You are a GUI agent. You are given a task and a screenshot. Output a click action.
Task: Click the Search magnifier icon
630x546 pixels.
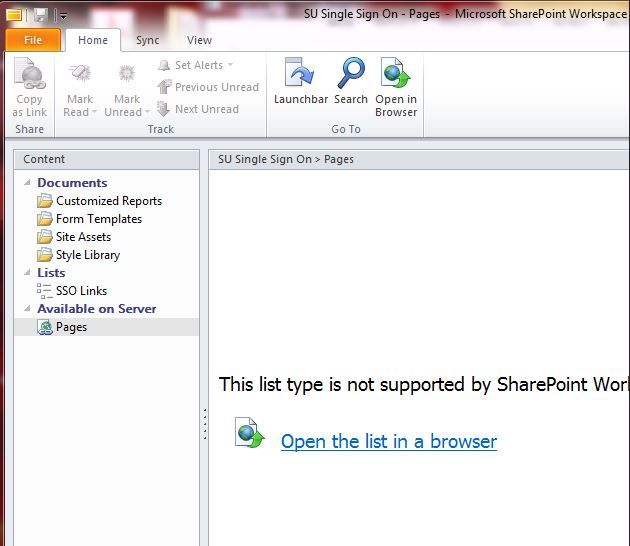pyautogui.click(x=351, y=73)
